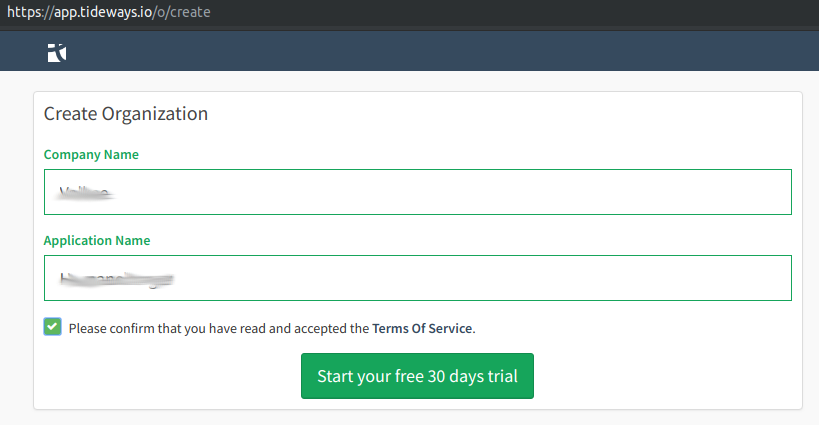Focus the Application Name input field
Viewport: 819px width, 425px height.
tap(418, 278)
